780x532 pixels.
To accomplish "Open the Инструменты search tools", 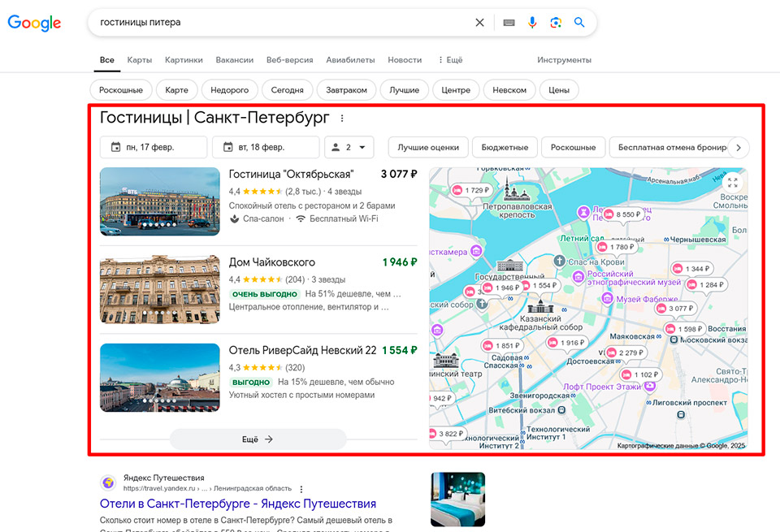I will click(564, 59).
